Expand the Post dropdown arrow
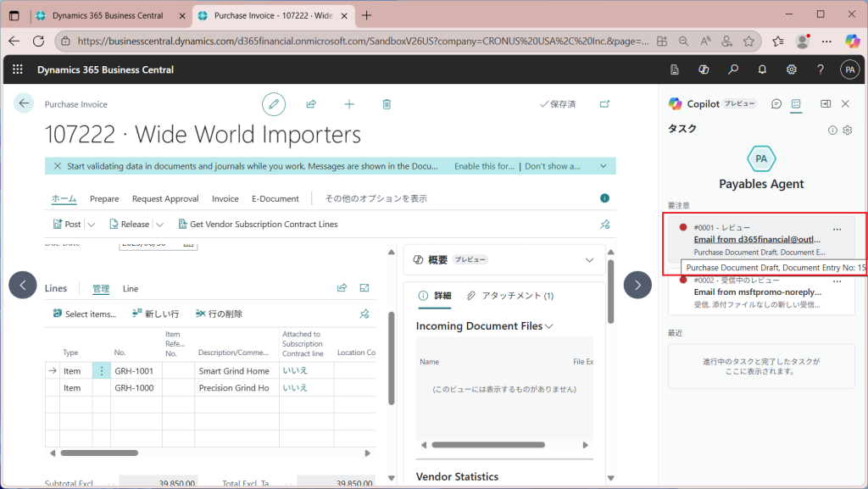Image resolution: width=868 pixels, height=489 pixels. (92, 224)
